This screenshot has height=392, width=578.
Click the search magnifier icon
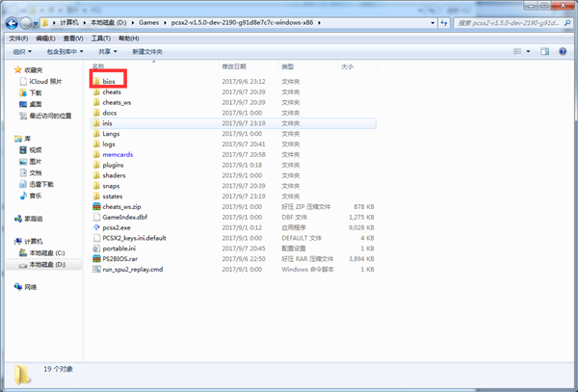(x=567, y=23)
